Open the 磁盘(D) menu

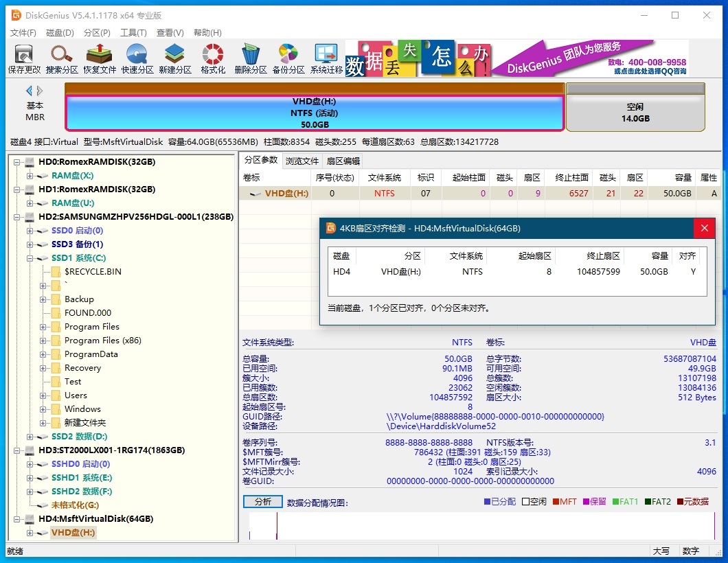60,32
